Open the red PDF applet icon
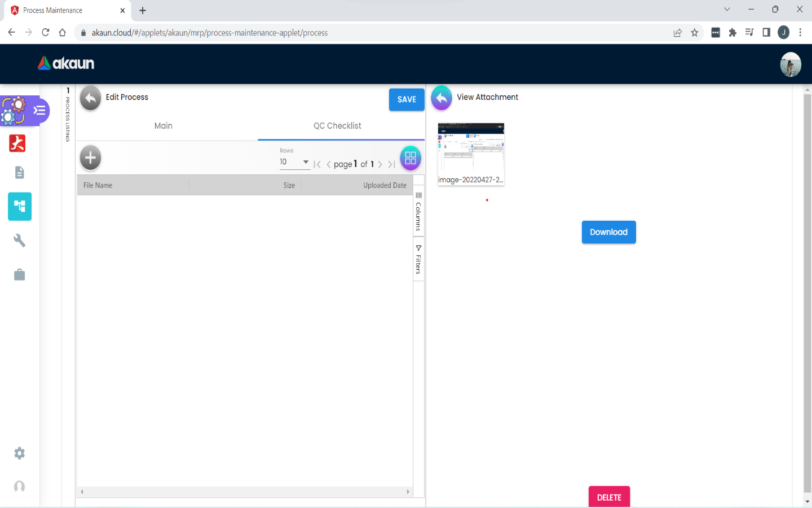 (17, 143)
